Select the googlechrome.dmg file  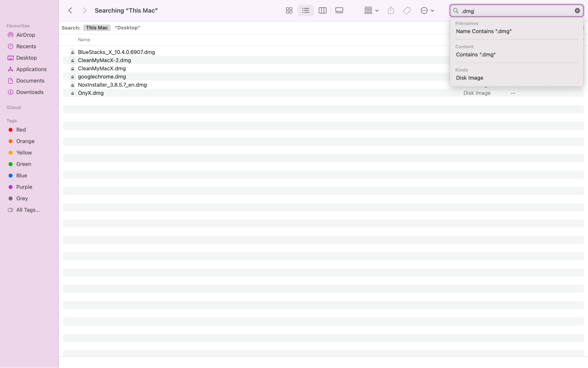point(102,77)
